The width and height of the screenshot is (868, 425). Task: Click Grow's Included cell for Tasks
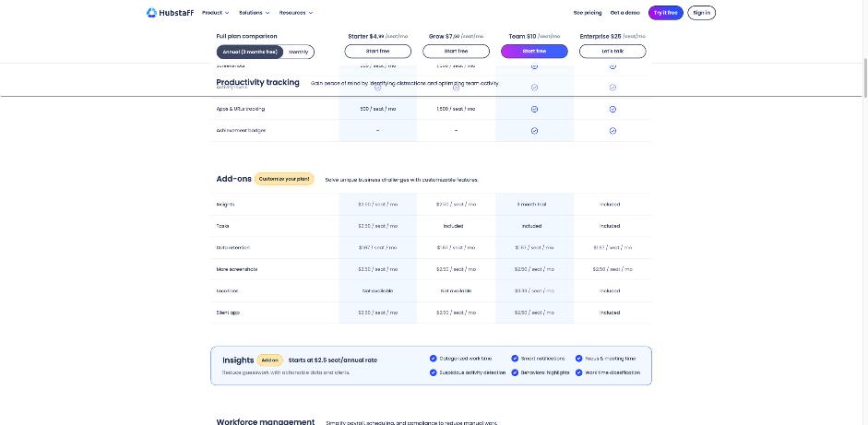[453, 226]
